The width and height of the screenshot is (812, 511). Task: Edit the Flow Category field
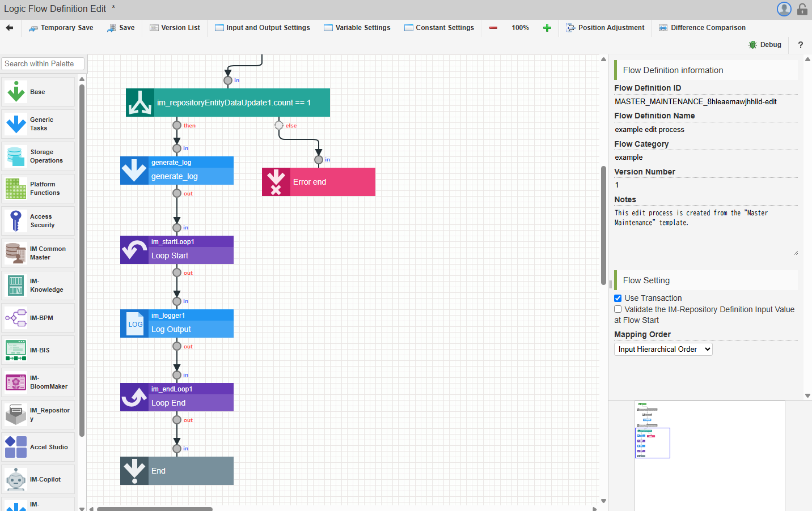point(706,157)
